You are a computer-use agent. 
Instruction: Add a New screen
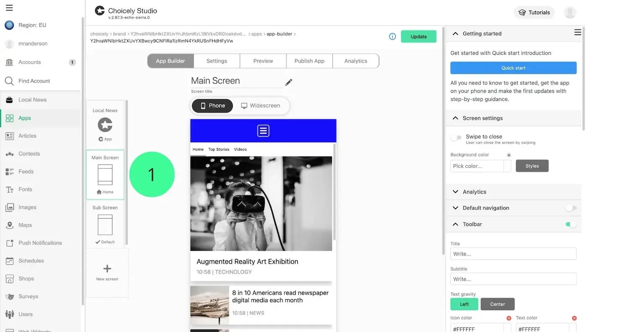[x=107, y=272]
